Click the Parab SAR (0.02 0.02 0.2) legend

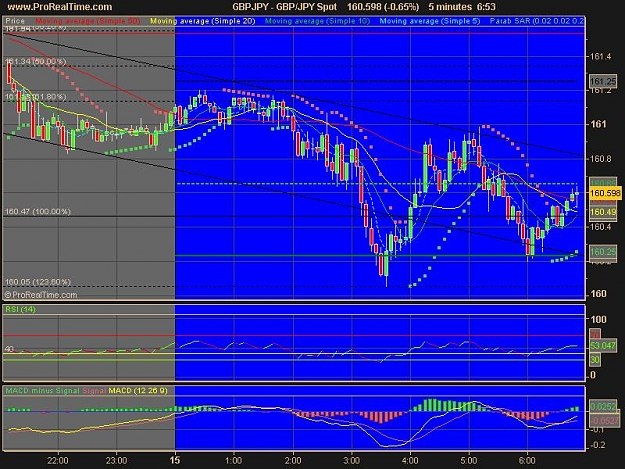(537, 21)
